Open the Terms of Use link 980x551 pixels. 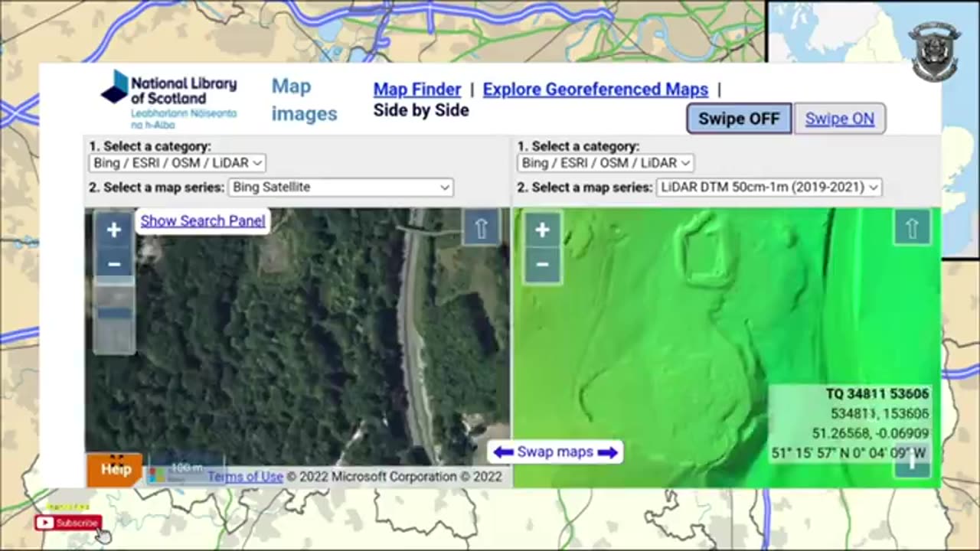click(x=245, y=476)
